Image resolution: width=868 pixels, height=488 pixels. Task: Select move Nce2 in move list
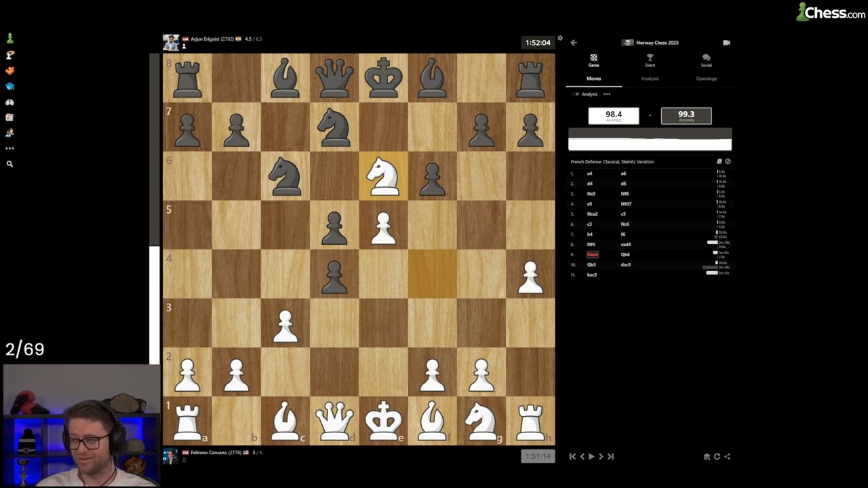[x=592, y=214]
